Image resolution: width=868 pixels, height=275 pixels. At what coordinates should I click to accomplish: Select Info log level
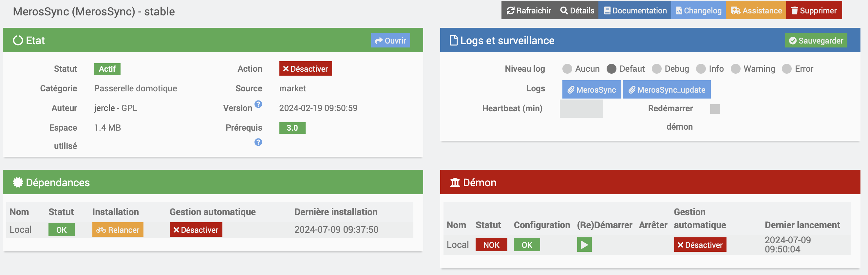701,69
